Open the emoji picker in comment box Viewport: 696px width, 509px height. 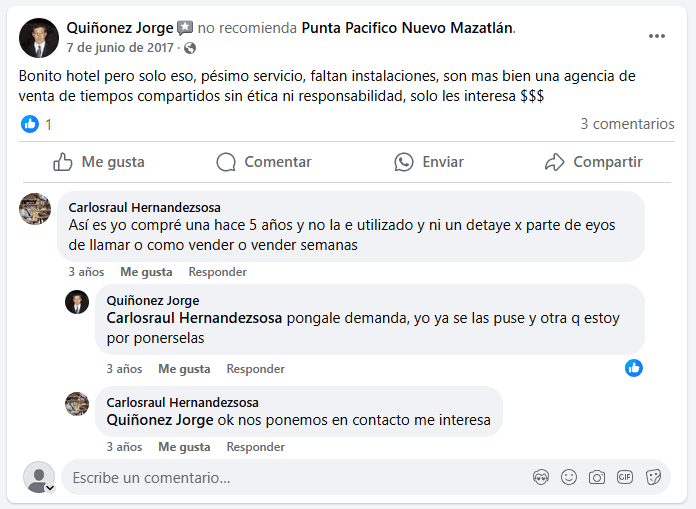(x=569, y=477)
